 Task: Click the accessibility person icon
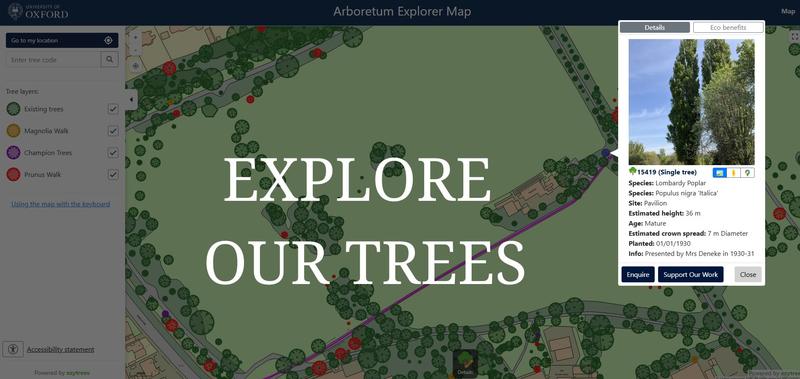[x=13, y=349]
